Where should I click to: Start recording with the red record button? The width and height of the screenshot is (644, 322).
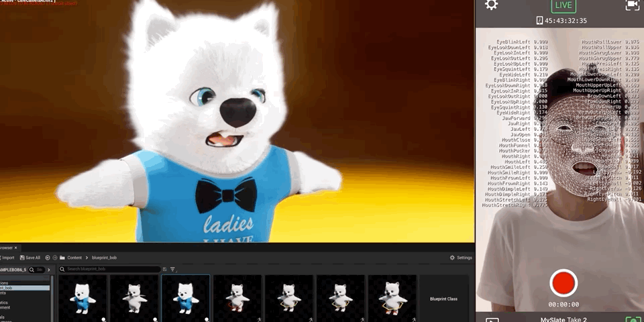tap(563, 283)
